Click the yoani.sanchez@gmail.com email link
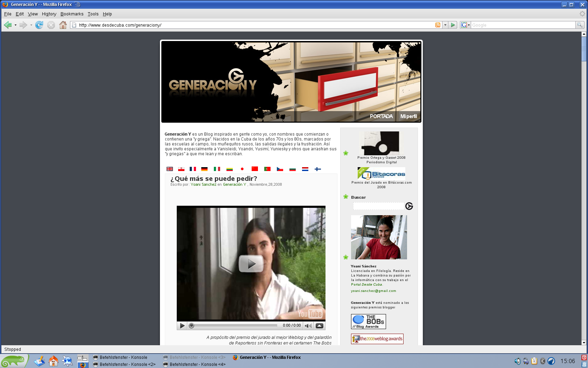 [x=373, y=291]
